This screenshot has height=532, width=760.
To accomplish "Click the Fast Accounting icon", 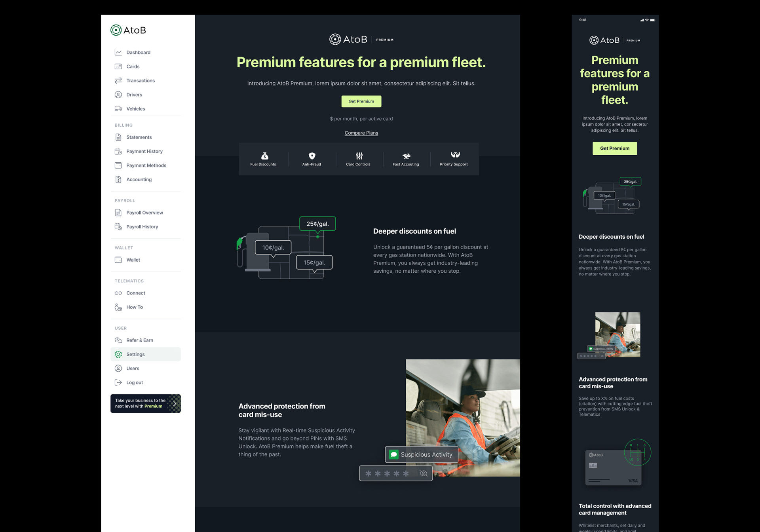I will point(406,156).
